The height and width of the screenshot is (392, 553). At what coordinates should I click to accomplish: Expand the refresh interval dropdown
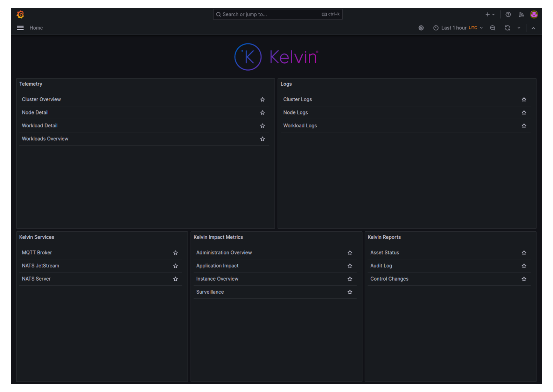point(519,28)
